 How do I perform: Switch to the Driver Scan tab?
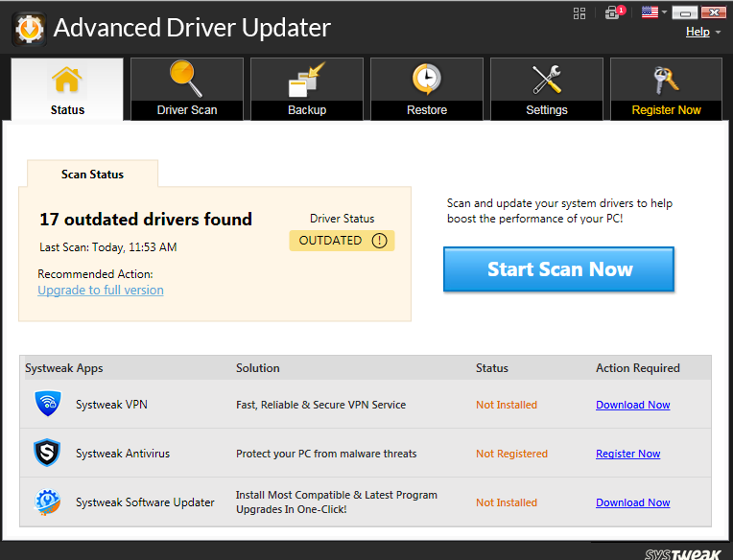coord(187,89)
